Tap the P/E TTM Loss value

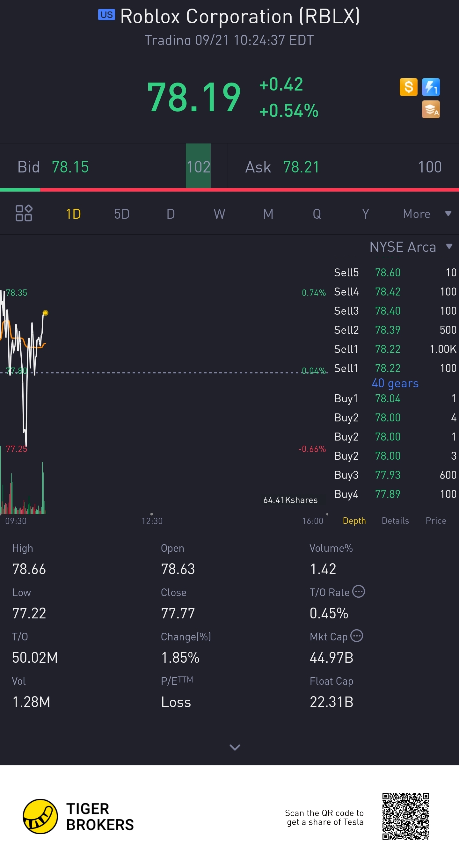(x=176, y=702)
